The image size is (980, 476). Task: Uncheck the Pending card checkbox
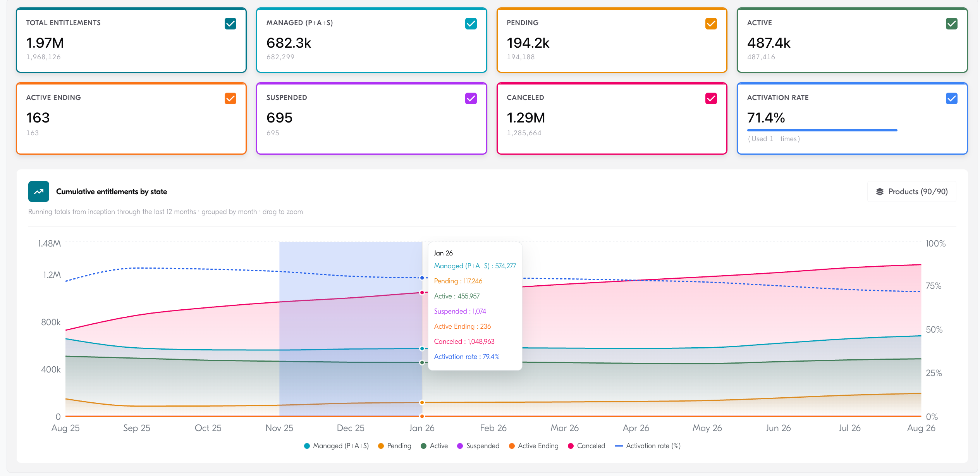pos(711,24)
